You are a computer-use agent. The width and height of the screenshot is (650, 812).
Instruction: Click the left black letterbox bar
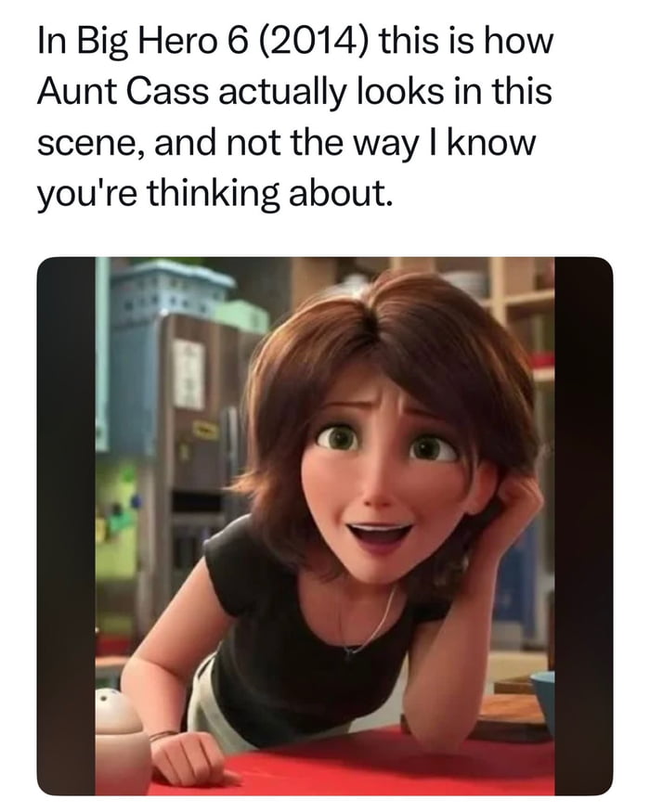point(66,525)
